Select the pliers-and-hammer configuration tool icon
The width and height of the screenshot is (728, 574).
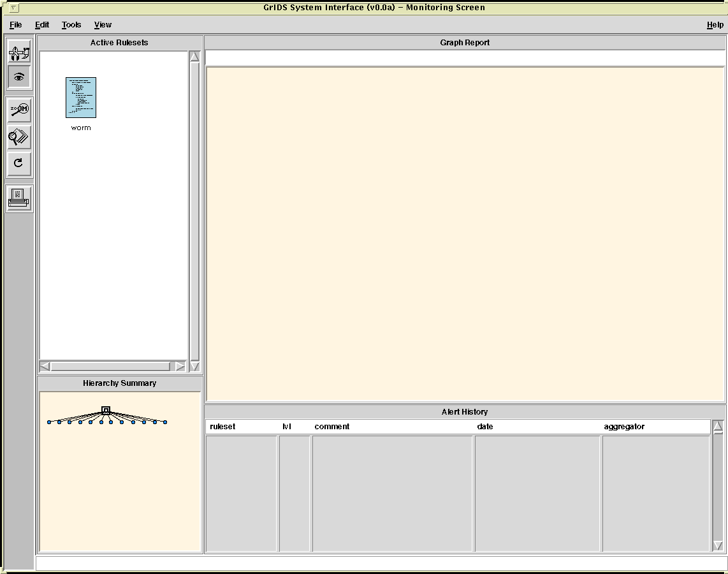19,52
